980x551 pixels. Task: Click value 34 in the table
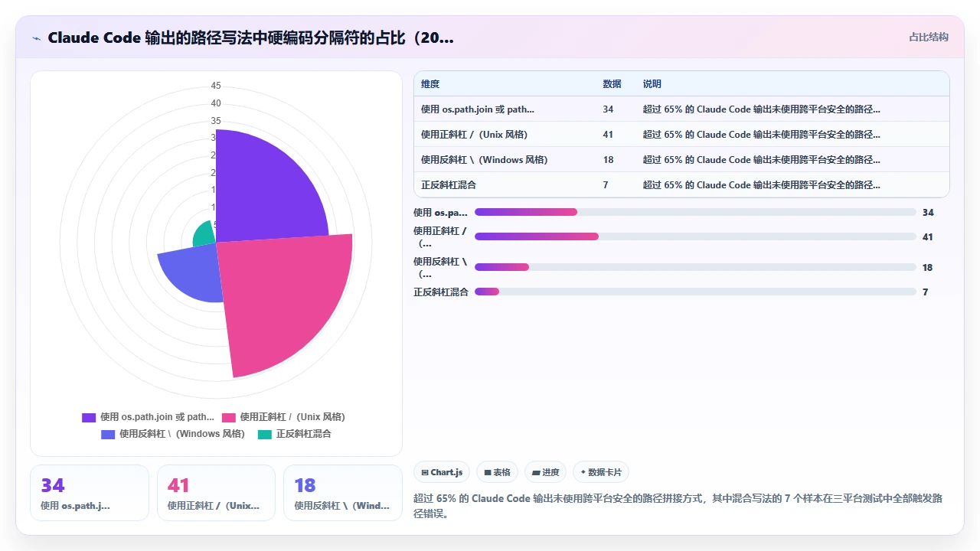608,109
